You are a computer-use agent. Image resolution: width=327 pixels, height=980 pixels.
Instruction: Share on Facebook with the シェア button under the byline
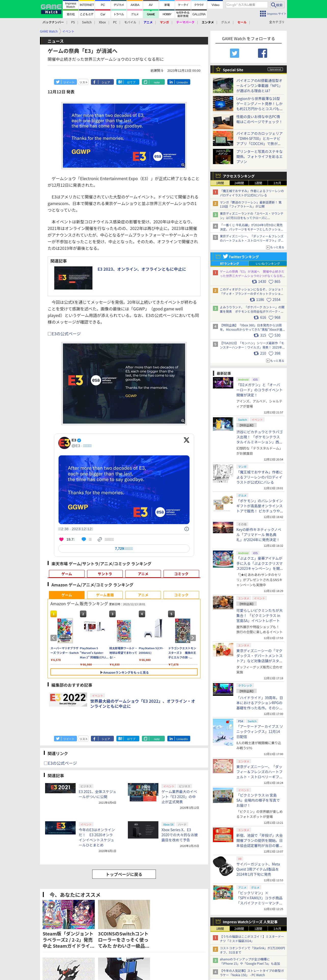click(x=102, y=82)
